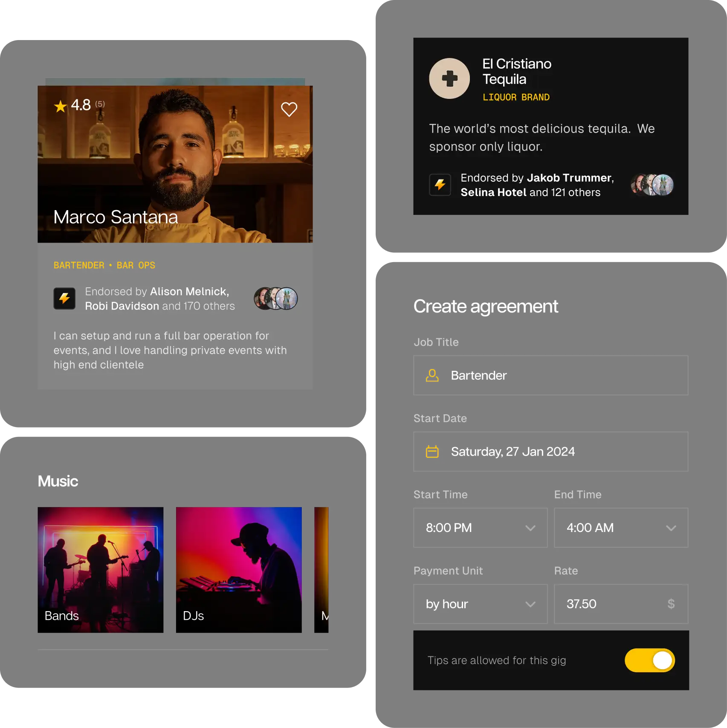Click the name Marco Santana
This screenshot has height=728, width=727.
(x=116, y=217)
